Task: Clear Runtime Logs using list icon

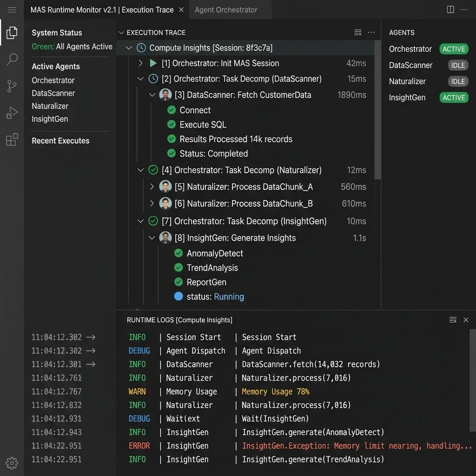Action: [x=453, y=320]
